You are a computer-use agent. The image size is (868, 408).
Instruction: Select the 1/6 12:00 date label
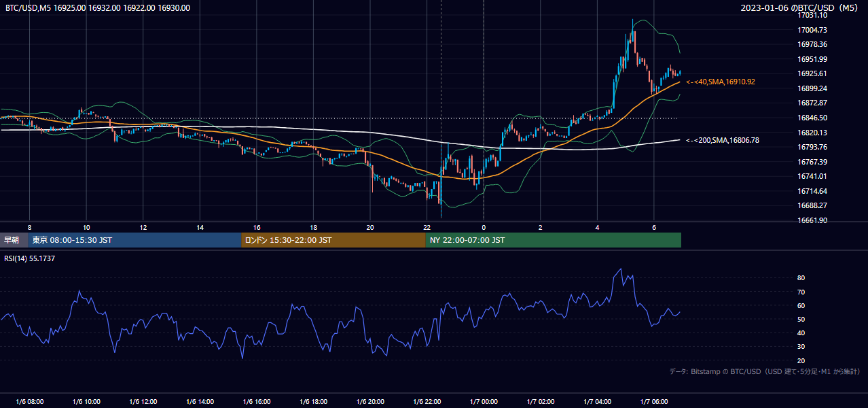[143, 402]
